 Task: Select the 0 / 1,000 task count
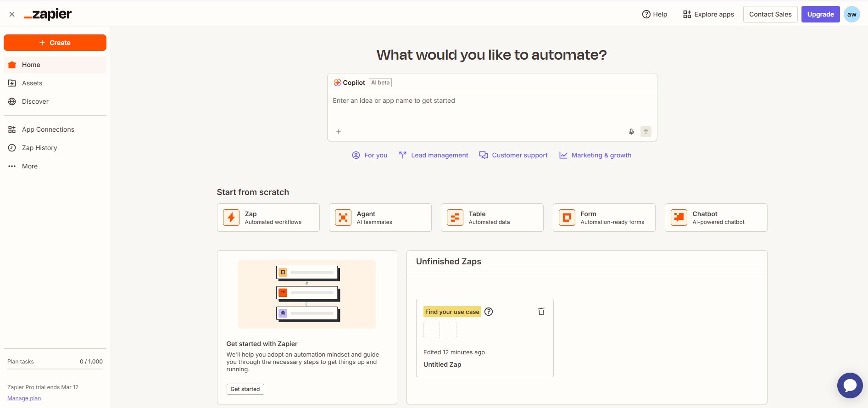pos(91,362)
